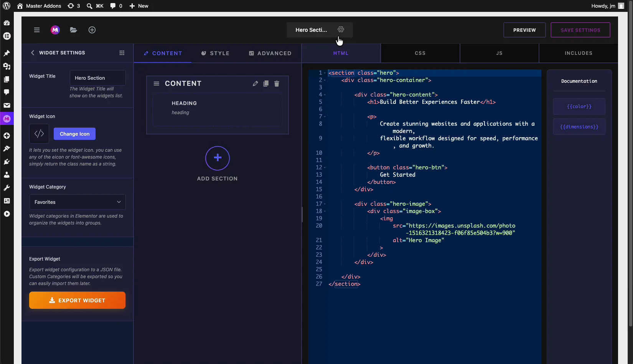Click the ADD SECTION plus circle

click(x=218, y=158)
